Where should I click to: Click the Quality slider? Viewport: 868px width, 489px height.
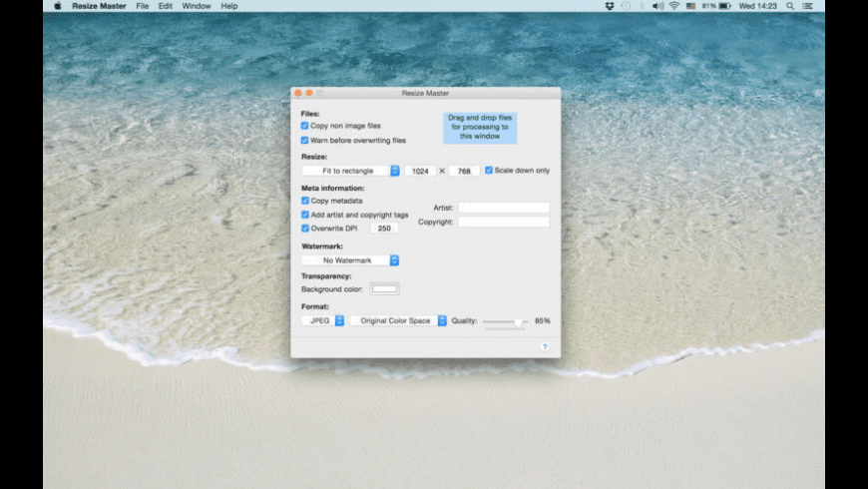tap(505, 321)
